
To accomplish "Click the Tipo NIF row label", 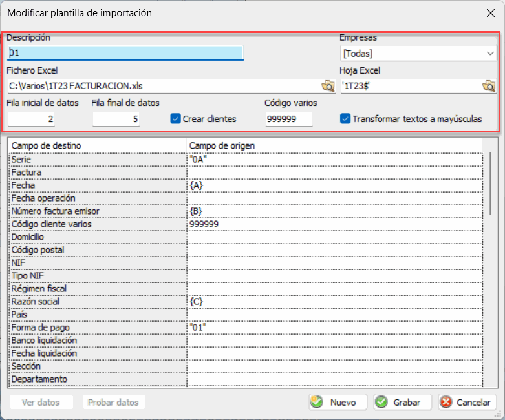I will 98,276.
